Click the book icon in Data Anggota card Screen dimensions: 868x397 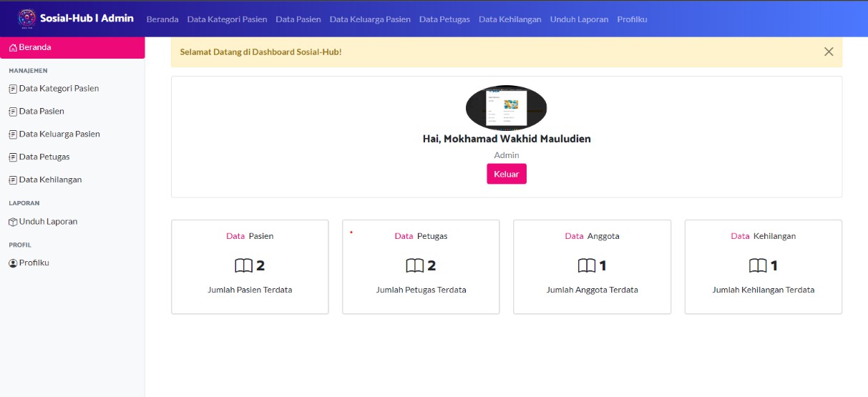(x=587, y=266)
